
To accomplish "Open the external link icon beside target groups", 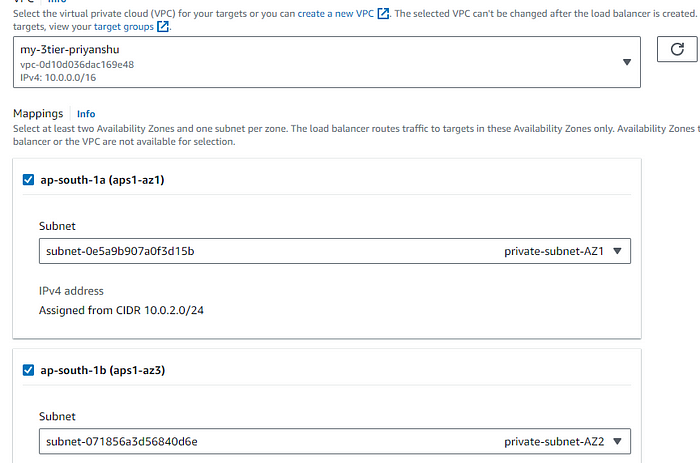I will coord(163,27).
